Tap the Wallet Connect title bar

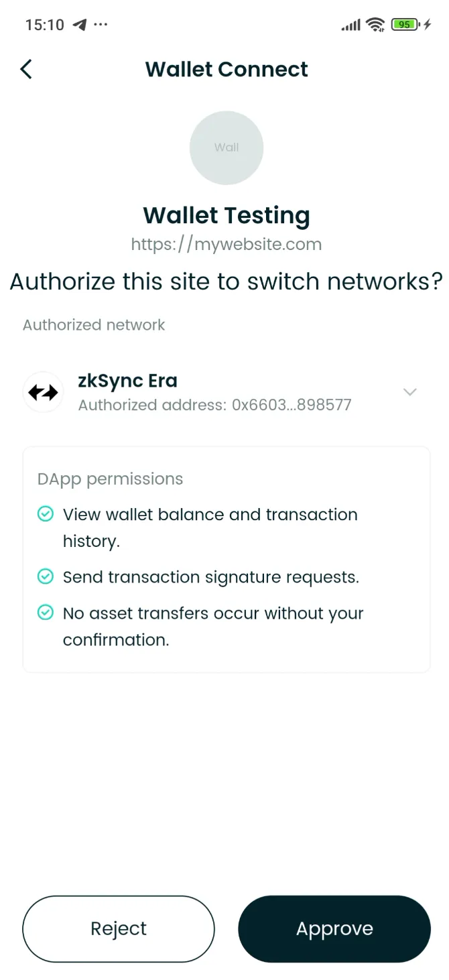227,69
